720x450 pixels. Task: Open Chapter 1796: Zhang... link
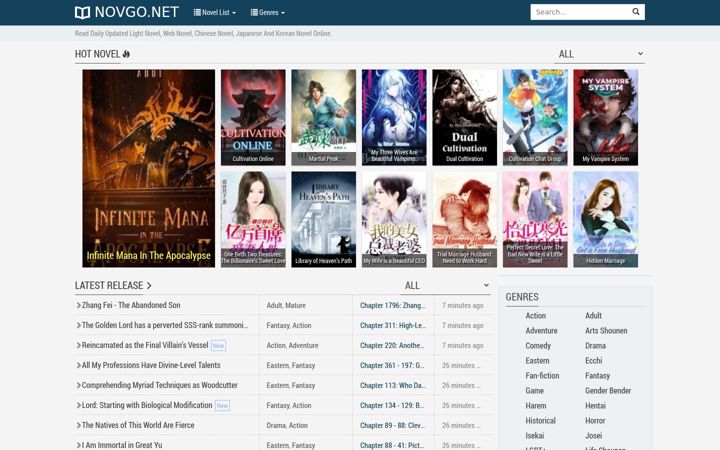[393, 305]
